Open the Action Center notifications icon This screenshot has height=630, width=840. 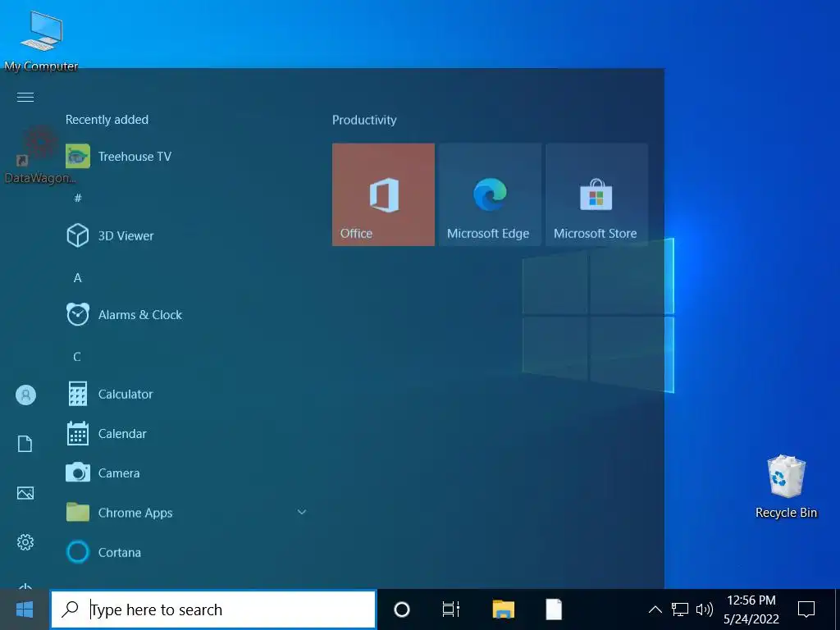[806, 609]
